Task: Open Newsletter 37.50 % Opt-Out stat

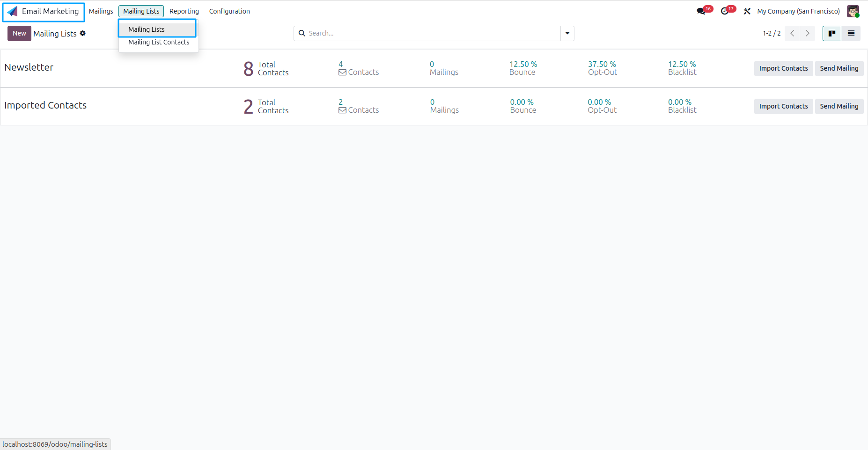Action: [x=603, y=68]
